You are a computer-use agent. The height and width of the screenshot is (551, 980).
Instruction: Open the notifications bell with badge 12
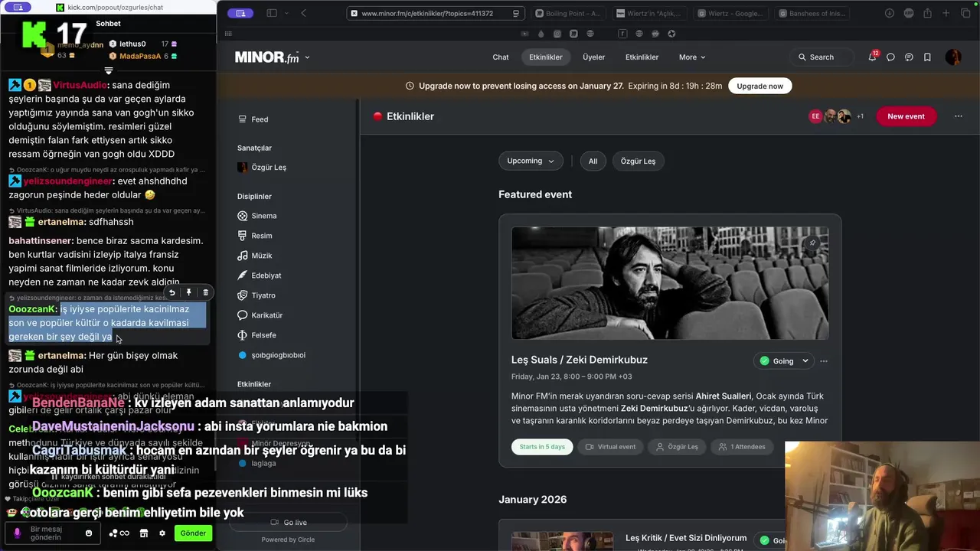click(872, 57)
